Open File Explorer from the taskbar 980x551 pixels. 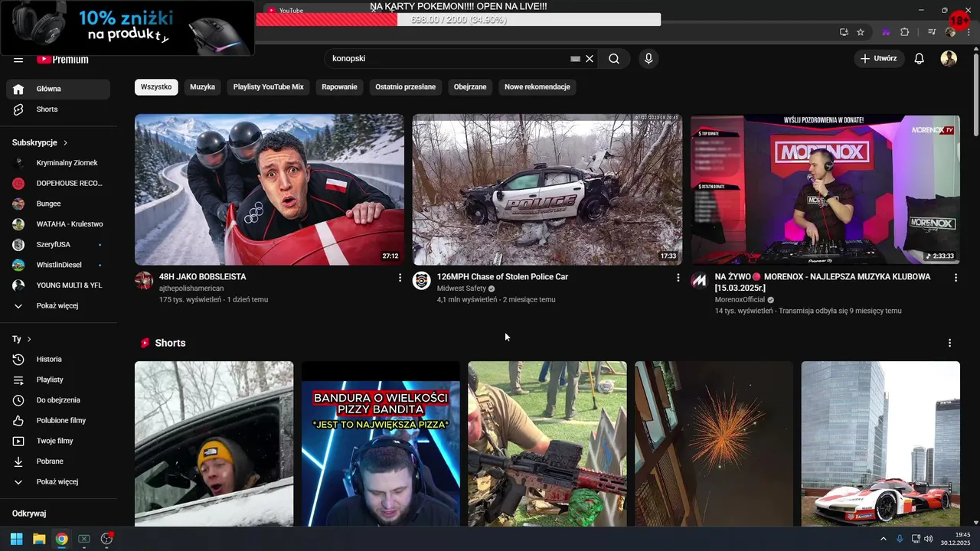pyautogui.click(x=39, y=539)
